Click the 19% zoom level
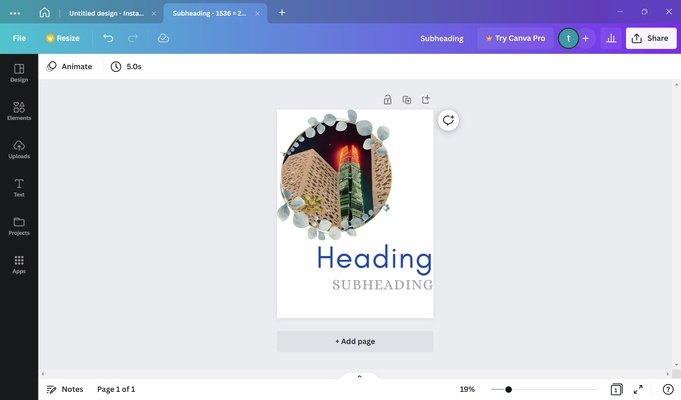681x400 pixels. [x=467, y=389]
